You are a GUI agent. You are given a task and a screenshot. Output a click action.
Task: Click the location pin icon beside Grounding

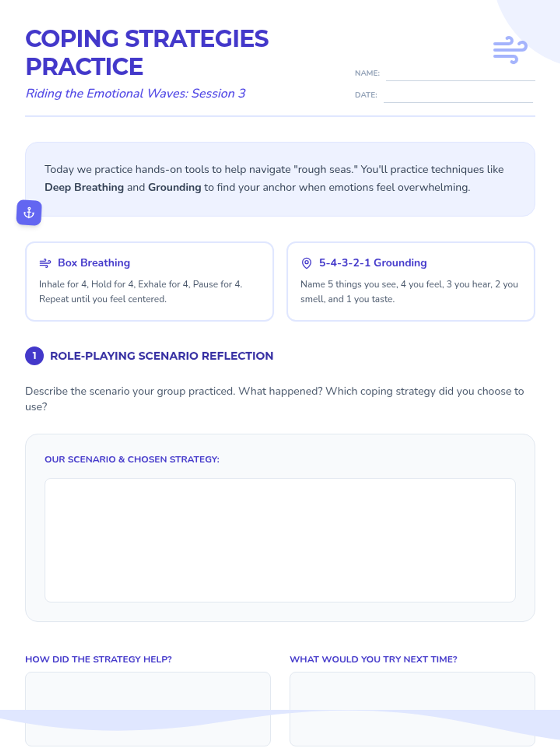[307, 263]
